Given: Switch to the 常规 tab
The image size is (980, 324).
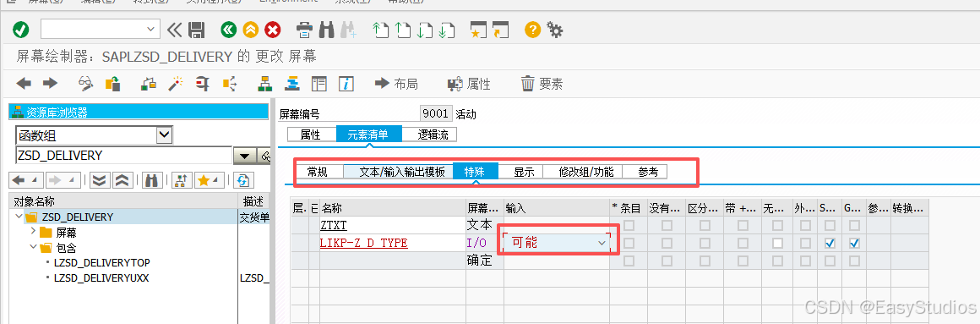Looking at the screenshot, I should point(318,172).
